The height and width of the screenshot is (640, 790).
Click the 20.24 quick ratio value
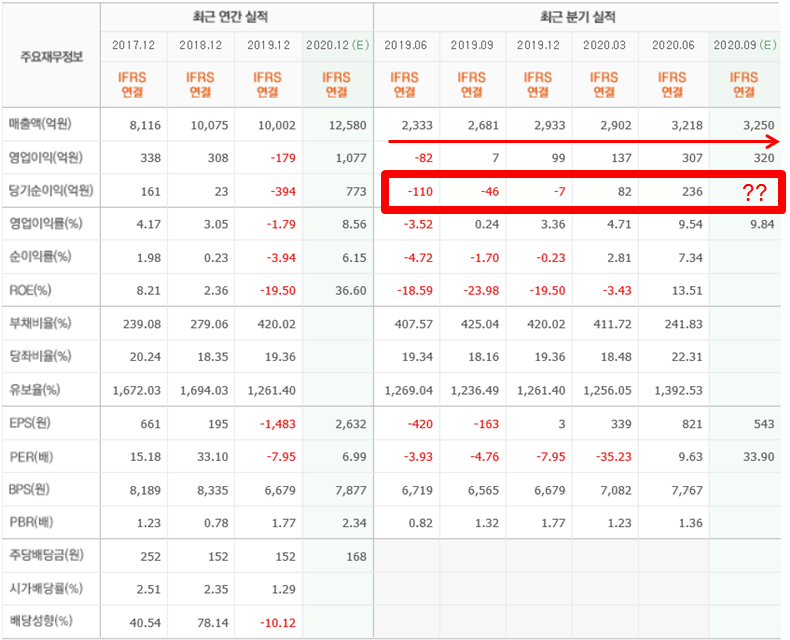tap(146, 357)
